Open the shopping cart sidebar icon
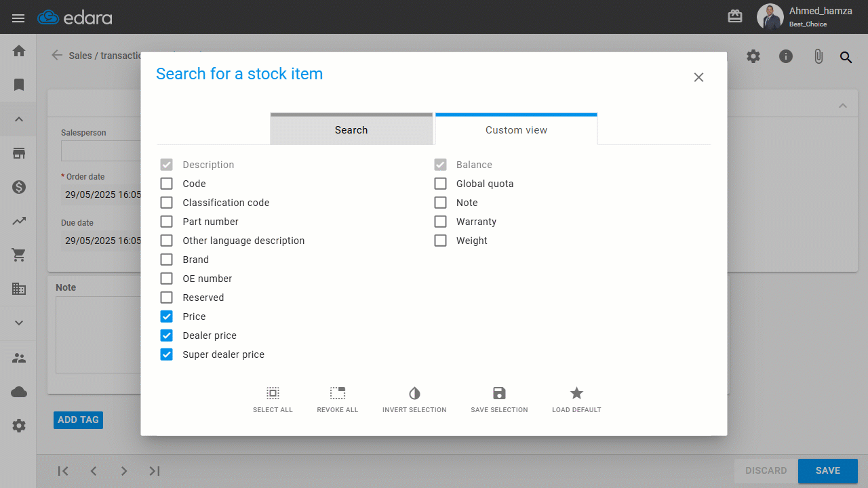The width and height of the screenshot is (868, 488). pos(19,255)
